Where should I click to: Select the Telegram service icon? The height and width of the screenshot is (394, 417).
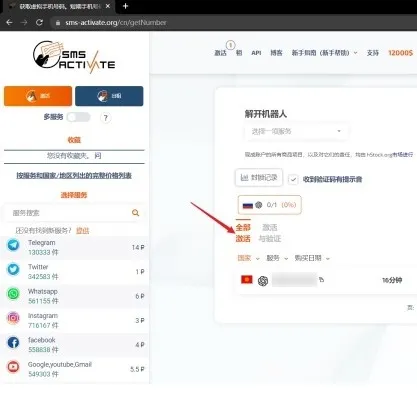tap(13, 245)
